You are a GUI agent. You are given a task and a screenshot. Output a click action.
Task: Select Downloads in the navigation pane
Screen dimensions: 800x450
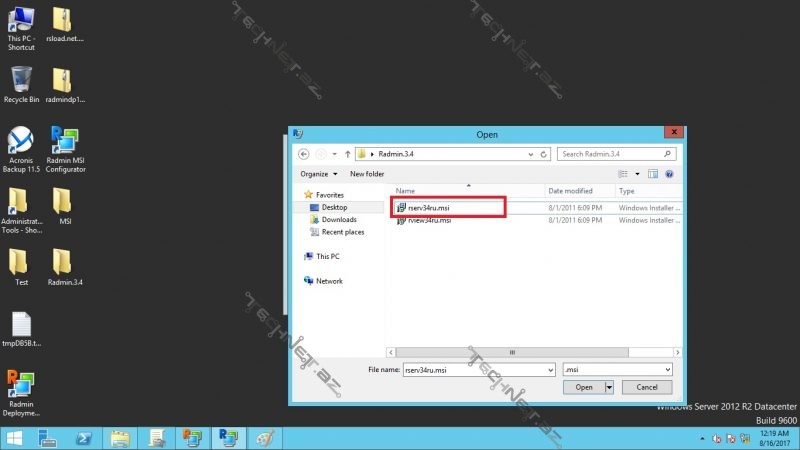[x=339, y=220]
